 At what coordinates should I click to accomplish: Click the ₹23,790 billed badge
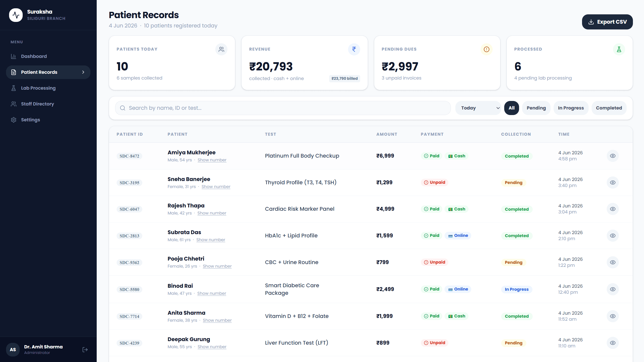(x=344, y=79)
